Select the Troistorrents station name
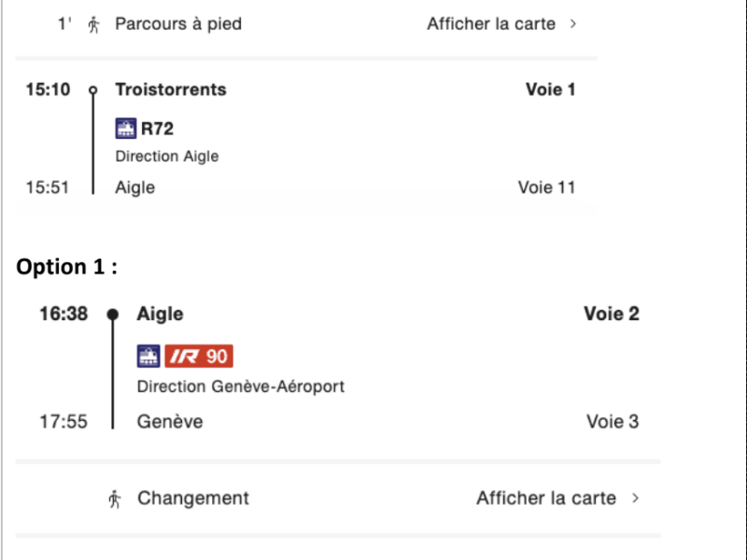 (x=171, y=90)
